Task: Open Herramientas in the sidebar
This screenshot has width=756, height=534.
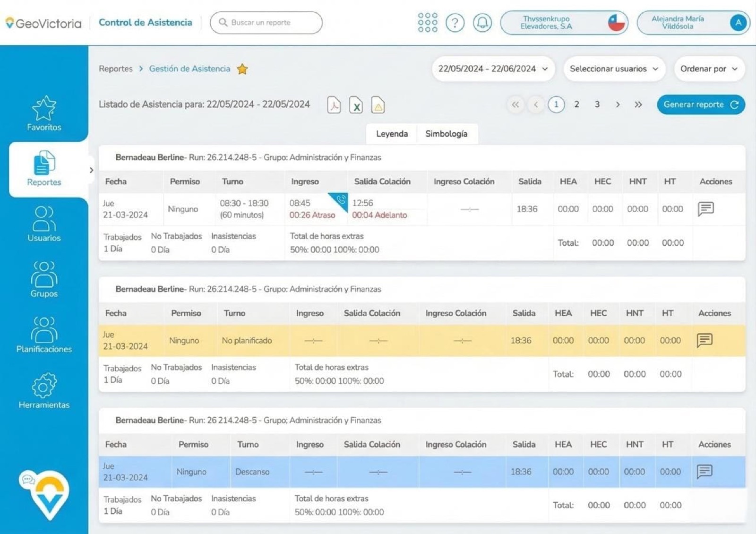Action: point(44,389)
